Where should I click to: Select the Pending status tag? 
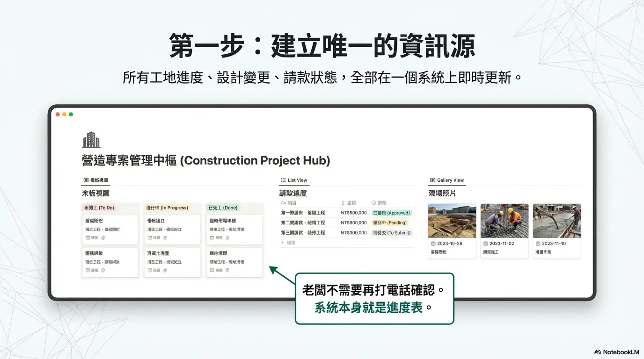tap(390, 223)
